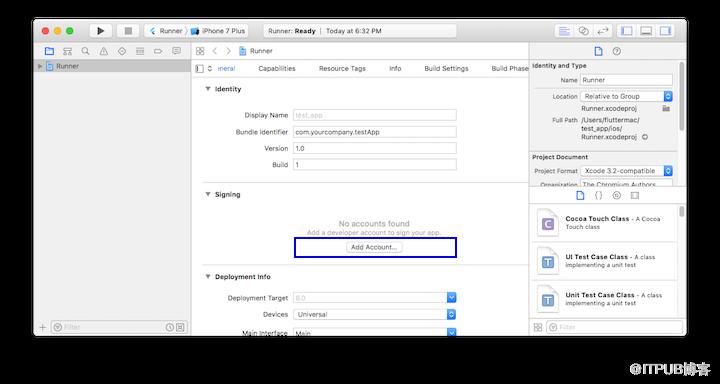The height and width of the screenshot is (384, 720).
Task: Open the Test navigator
Action: 122,51
